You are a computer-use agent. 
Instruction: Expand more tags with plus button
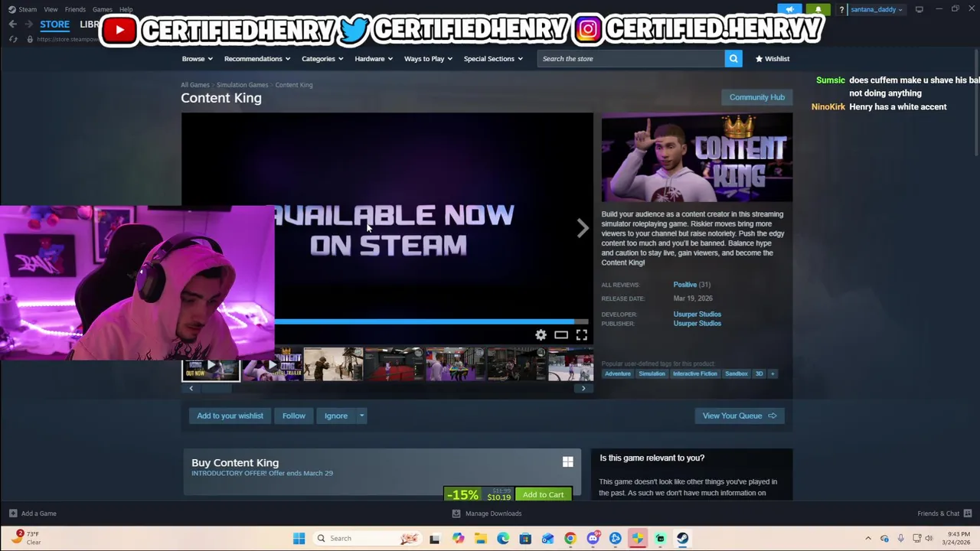pos(773,373)
